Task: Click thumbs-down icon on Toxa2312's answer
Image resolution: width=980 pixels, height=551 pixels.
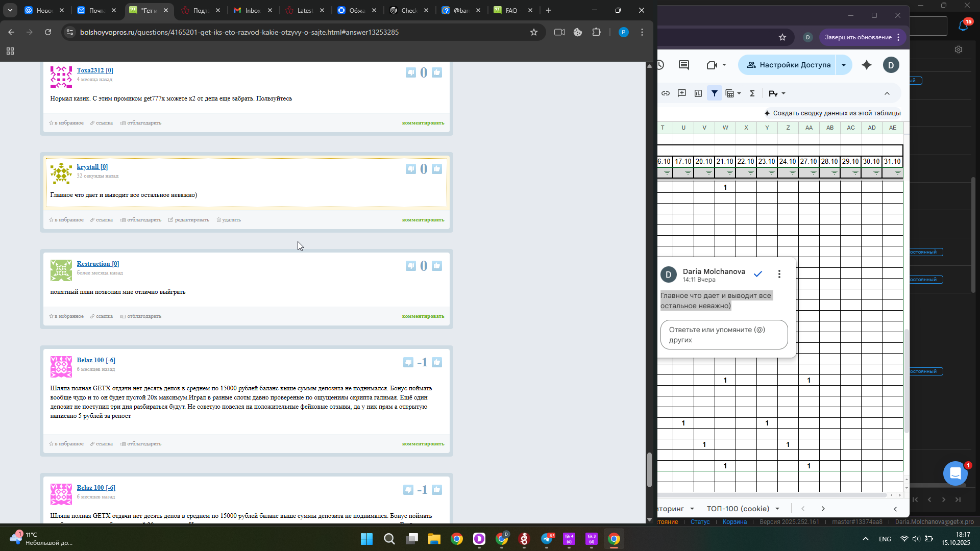Action: (410, 72)
